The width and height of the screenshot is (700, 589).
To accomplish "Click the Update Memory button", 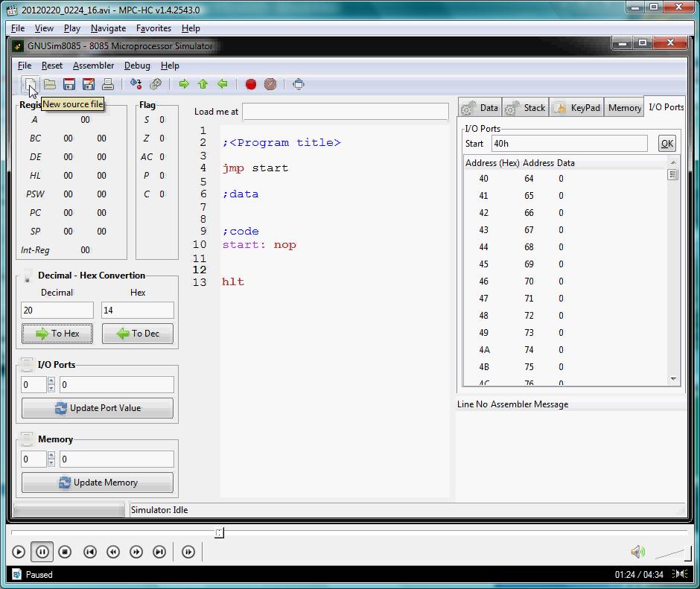I will tap(98, 483).
